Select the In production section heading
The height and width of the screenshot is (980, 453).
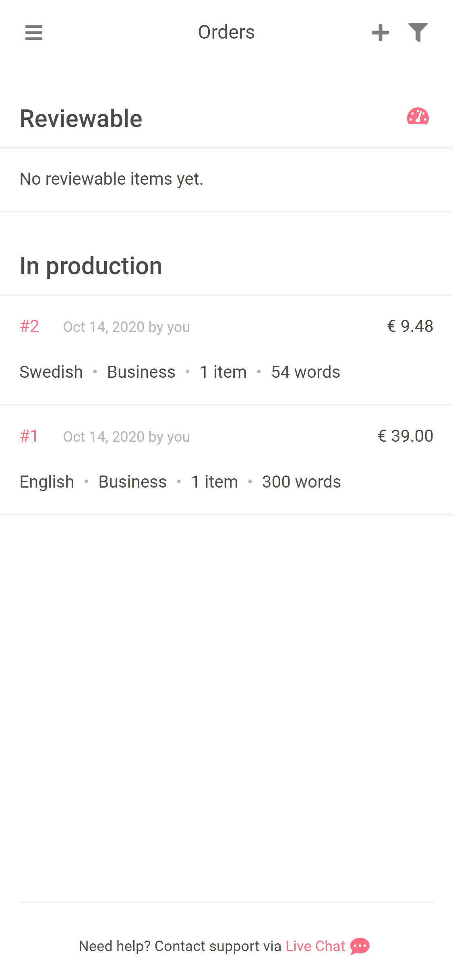click(91, 266)
